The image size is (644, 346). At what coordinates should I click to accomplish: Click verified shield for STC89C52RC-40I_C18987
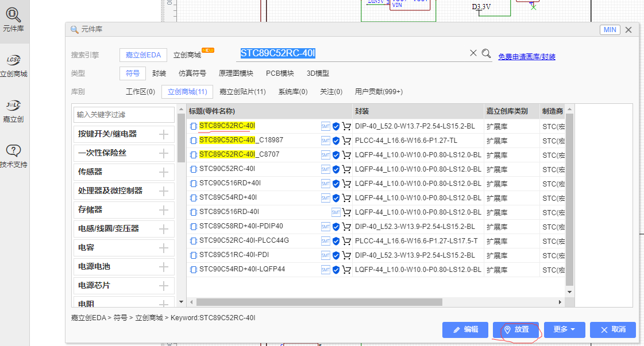(x=336, y=141)
